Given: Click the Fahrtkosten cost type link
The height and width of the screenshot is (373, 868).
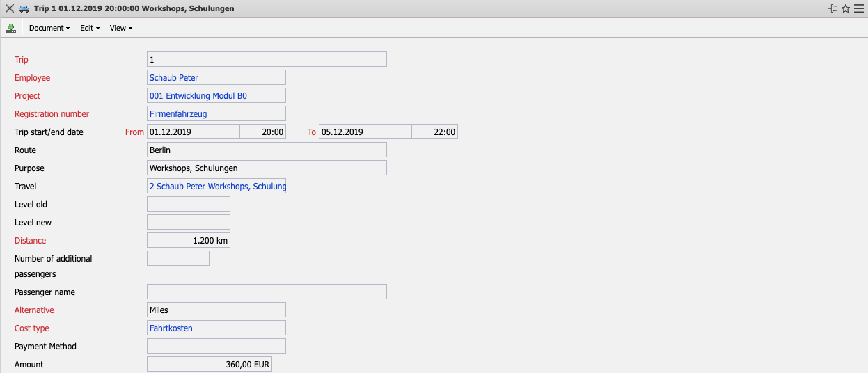Looking at the screenshot, I should point(171,328).
